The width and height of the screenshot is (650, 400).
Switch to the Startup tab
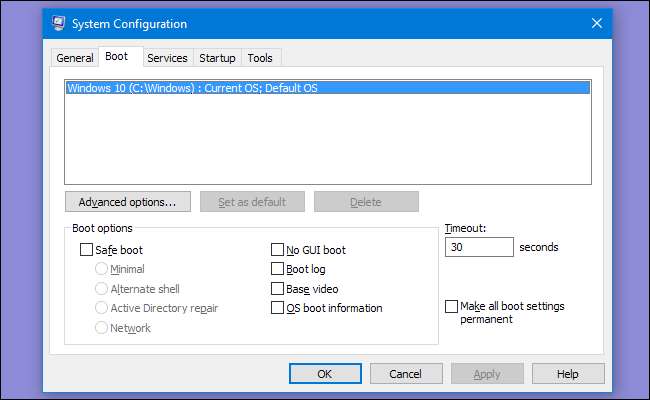coord(217,58)
